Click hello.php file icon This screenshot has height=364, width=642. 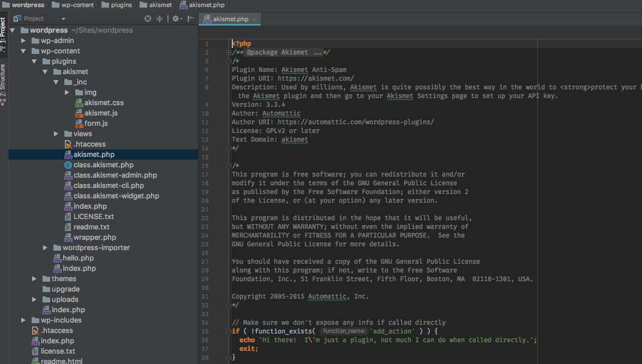57,258
